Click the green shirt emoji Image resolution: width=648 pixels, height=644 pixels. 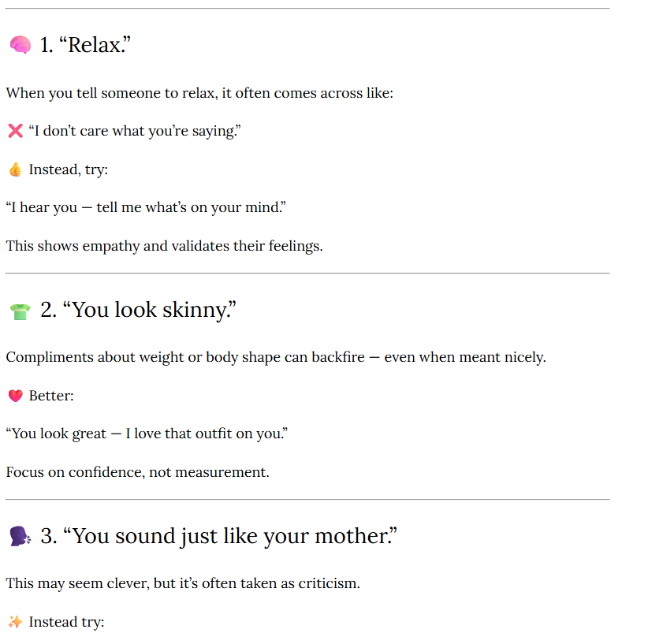pyautogui.click(x=20, y=311)
